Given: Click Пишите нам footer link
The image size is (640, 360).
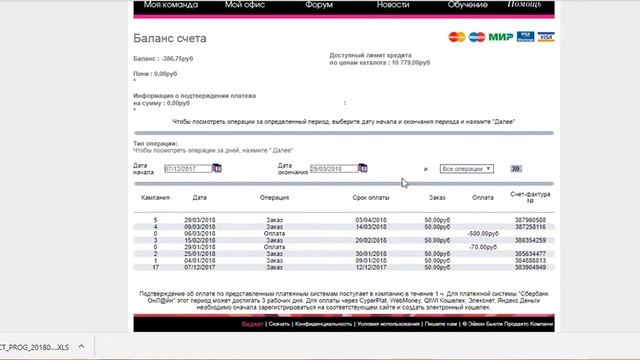Looking at the screenshot, I should [x=441, y=324].
